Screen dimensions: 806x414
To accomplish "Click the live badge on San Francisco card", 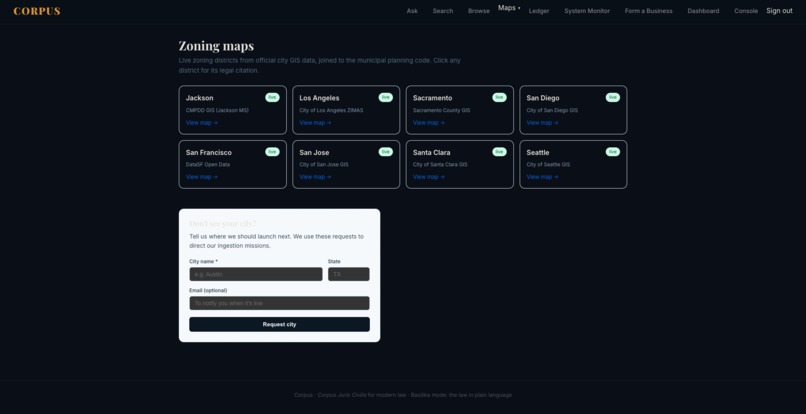I will 272,152.
